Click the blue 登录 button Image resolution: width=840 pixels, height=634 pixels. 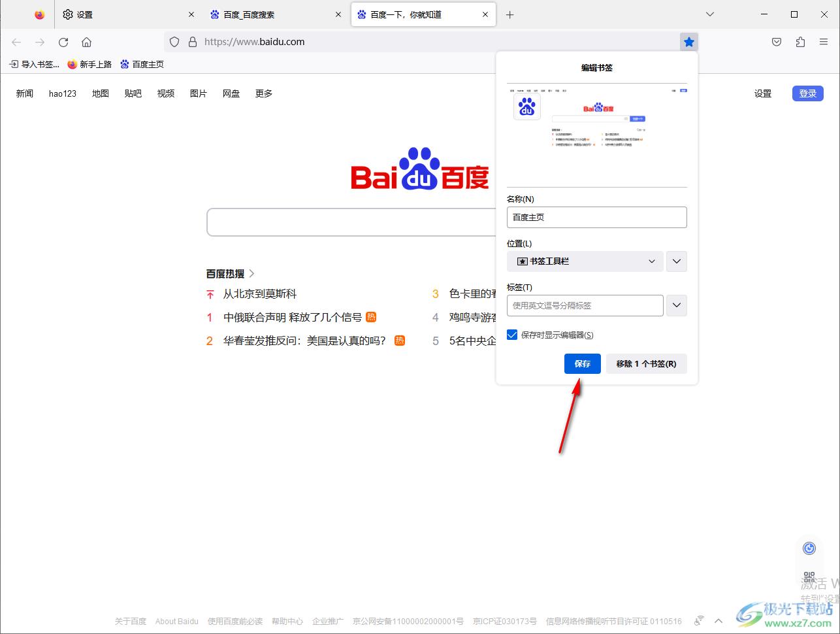click(808, 93)
